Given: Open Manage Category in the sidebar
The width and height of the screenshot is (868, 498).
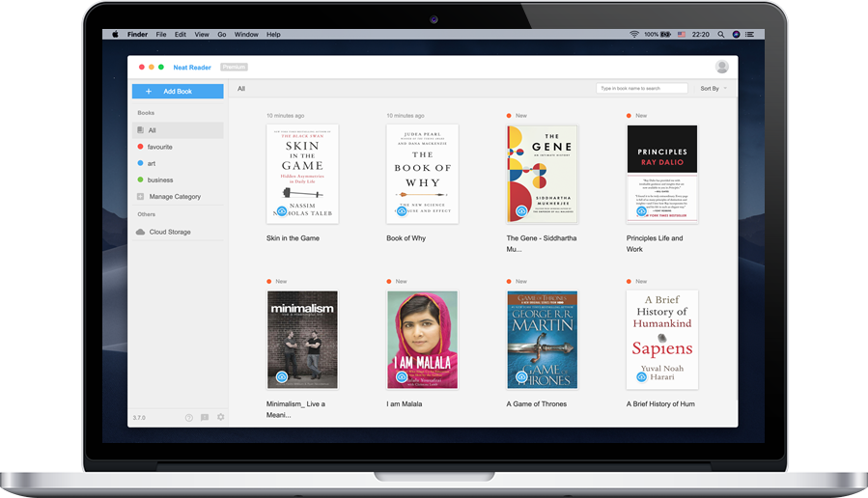Looking at the screenshot, I should 174,197.
